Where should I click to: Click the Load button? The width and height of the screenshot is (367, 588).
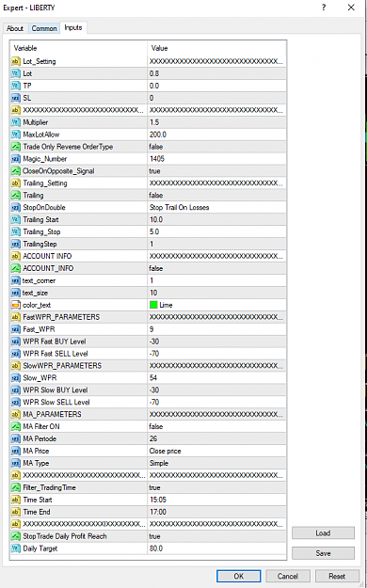[323, 532]
